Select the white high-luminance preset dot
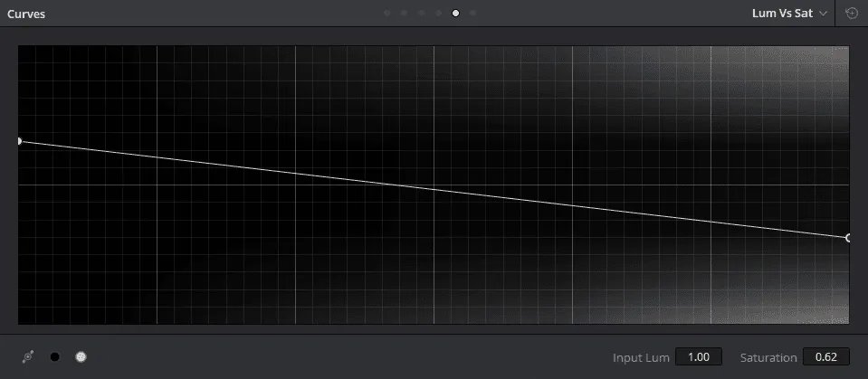Screen dimensions: 868x379 (x=81, y=357)
